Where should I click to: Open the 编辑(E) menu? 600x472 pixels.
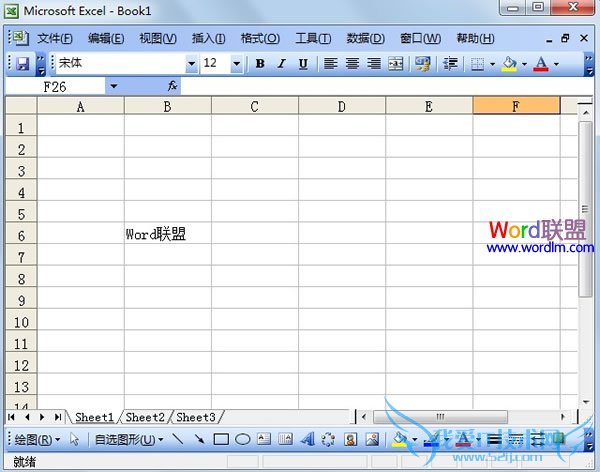(x=106, y=38)
